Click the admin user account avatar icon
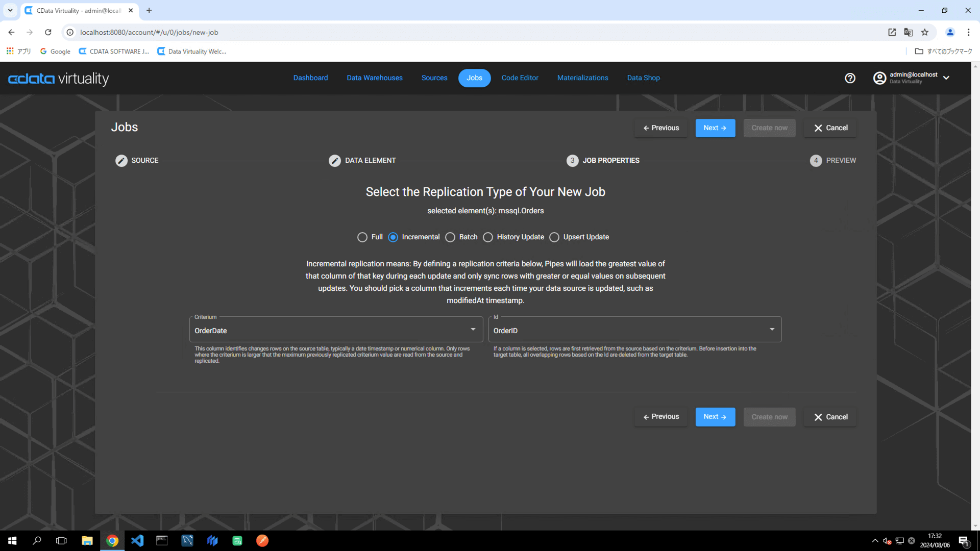Viewport: 980px width, 551px height. (879, 78)
